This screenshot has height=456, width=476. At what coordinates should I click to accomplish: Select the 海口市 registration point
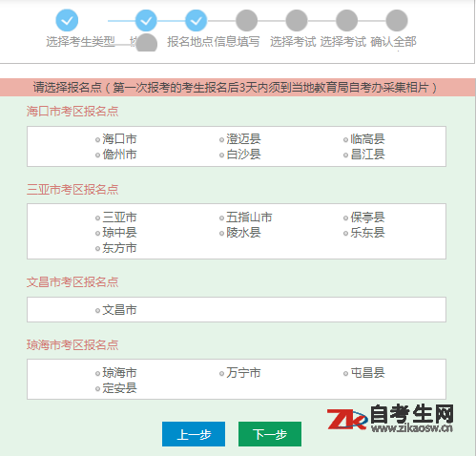point(98,140)
